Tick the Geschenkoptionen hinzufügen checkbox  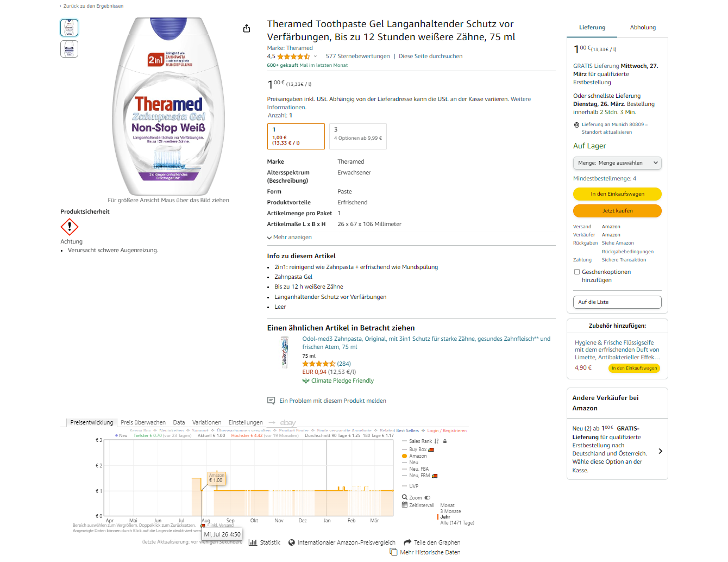(577, 272)
